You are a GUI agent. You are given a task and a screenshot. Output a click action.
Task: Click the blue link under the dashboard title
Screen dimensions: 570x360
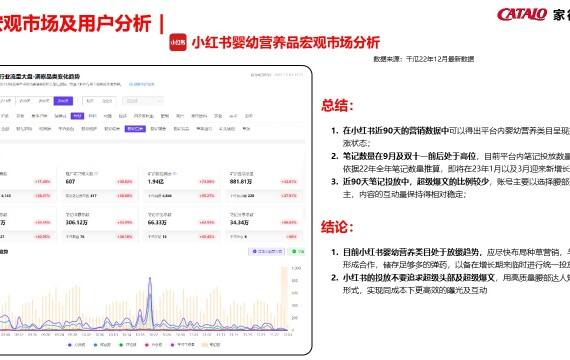tap(141, 84)
